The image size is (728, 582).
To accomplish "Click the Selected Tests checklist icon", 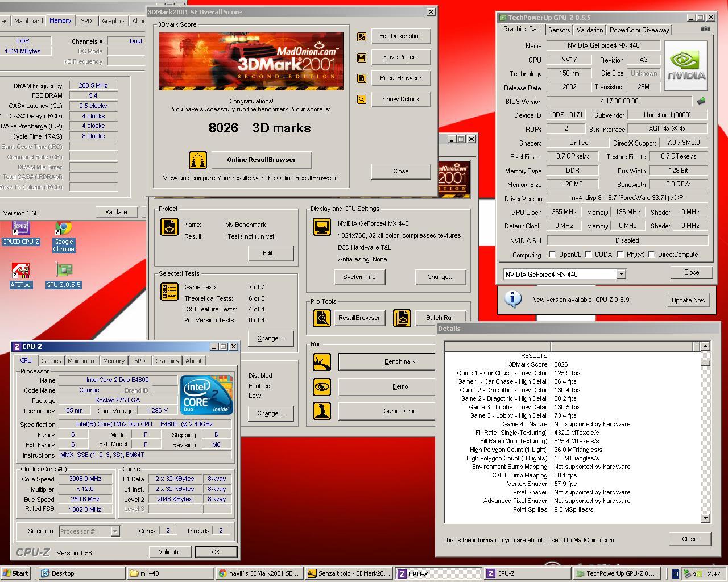I will pyautogui.click(x=169, y=292).
